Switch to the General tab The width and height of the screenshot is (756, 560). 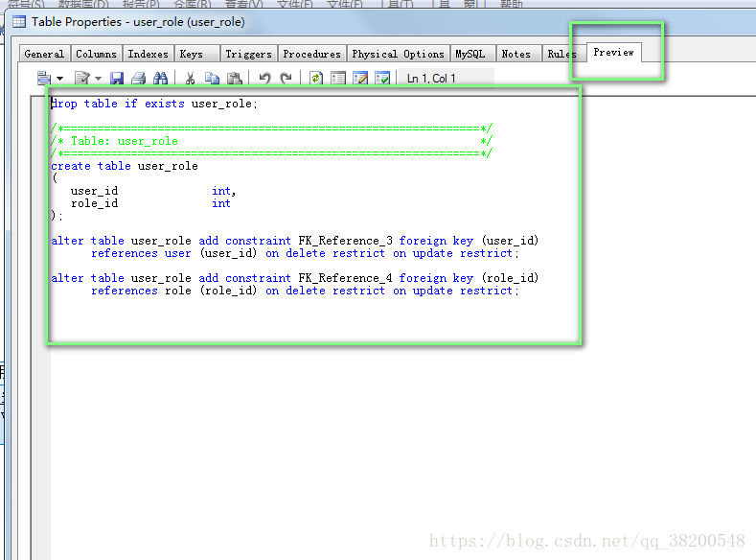click(44, 54)
